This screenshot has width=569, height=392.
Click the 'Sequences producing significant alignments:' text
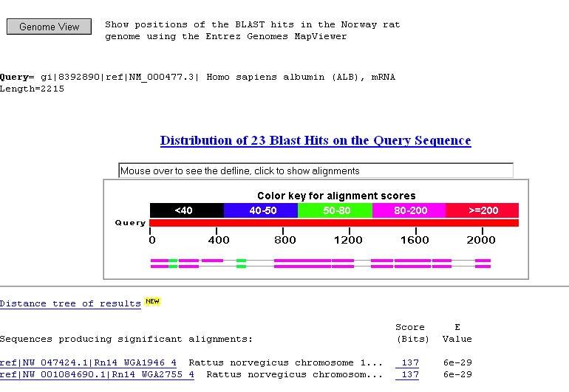126,339
